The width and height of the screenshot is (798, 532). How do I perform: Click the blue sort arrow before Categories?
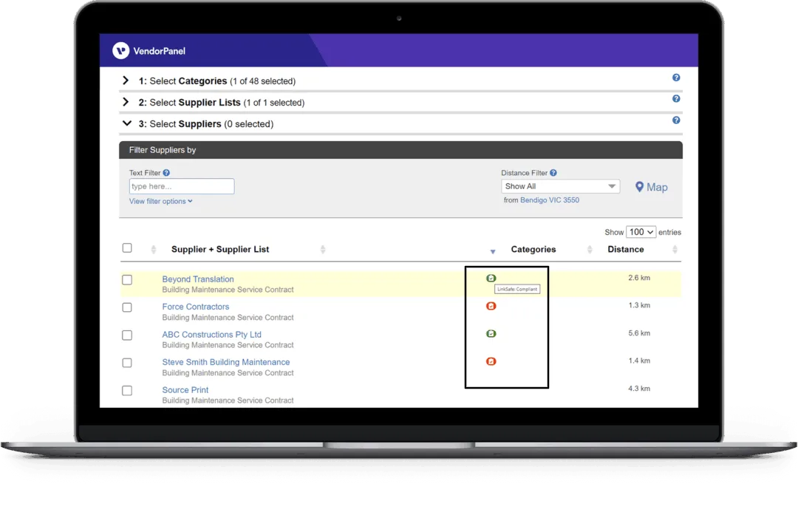tap(492, 251)
